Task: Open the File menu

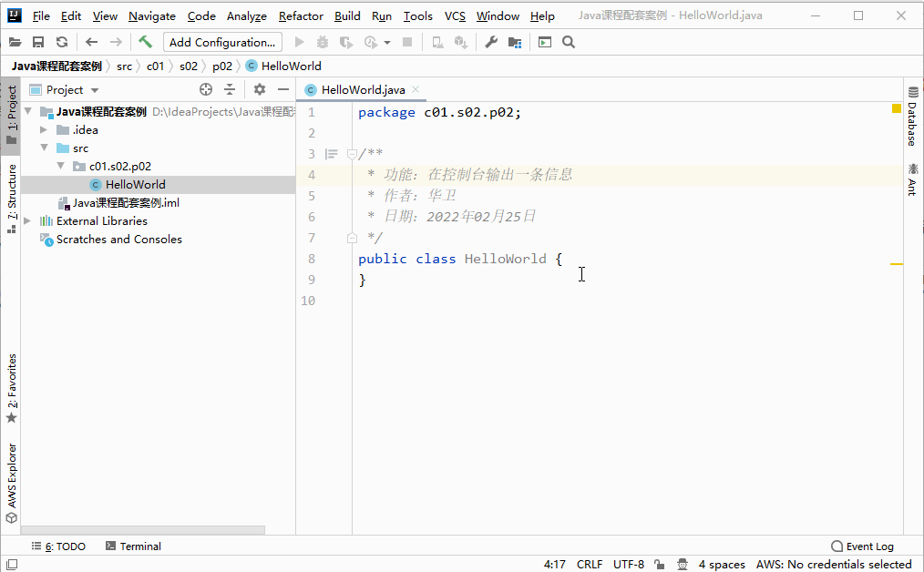Action: 41,15
